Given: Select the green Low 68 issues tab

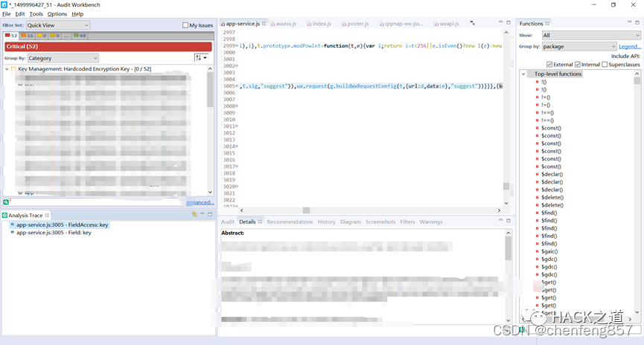Looking at the screenshot, I should coord(78,35).
